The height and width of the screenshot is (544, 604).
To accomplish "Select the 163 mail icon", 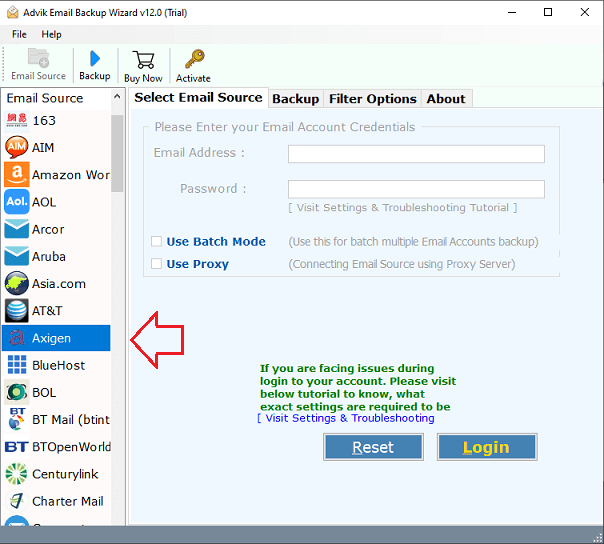I will [17, 120].
